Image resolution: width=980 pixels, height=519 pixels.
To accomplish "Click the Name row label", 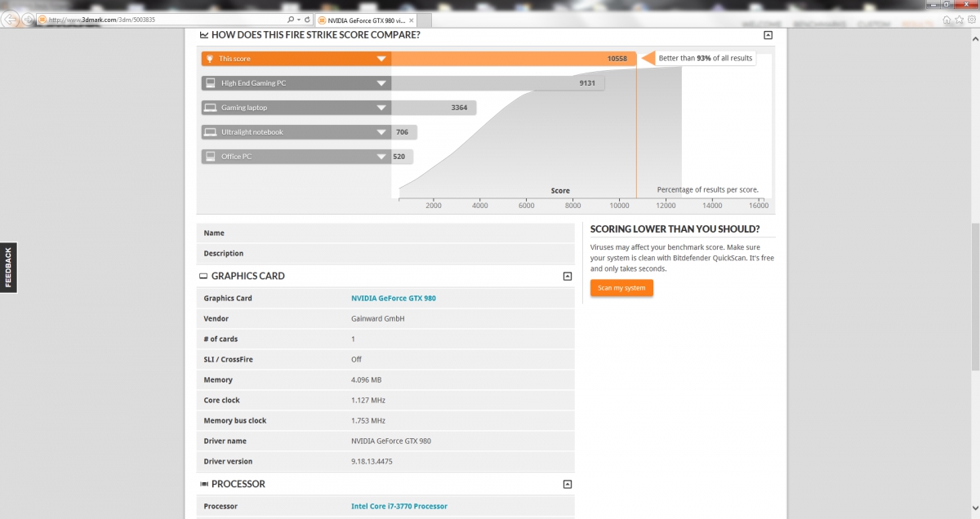I will pos(214,233).
